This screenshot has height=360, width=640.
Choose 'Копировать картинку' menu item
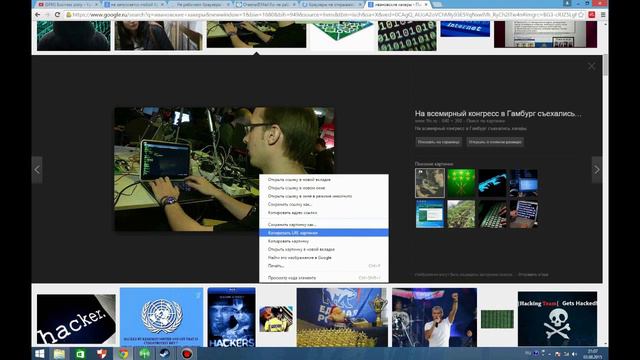[324, 241]
